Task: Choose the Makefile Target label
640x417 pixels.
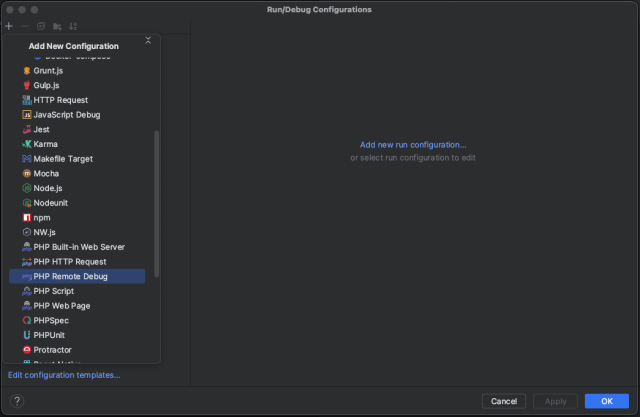Action: coord(63,159)
